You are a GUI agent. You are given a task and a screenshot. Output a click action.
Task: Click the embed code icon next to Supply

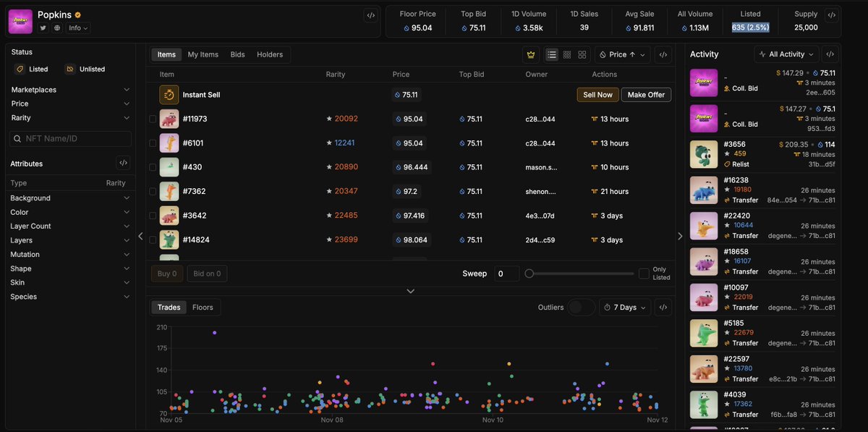coord(831,14)
